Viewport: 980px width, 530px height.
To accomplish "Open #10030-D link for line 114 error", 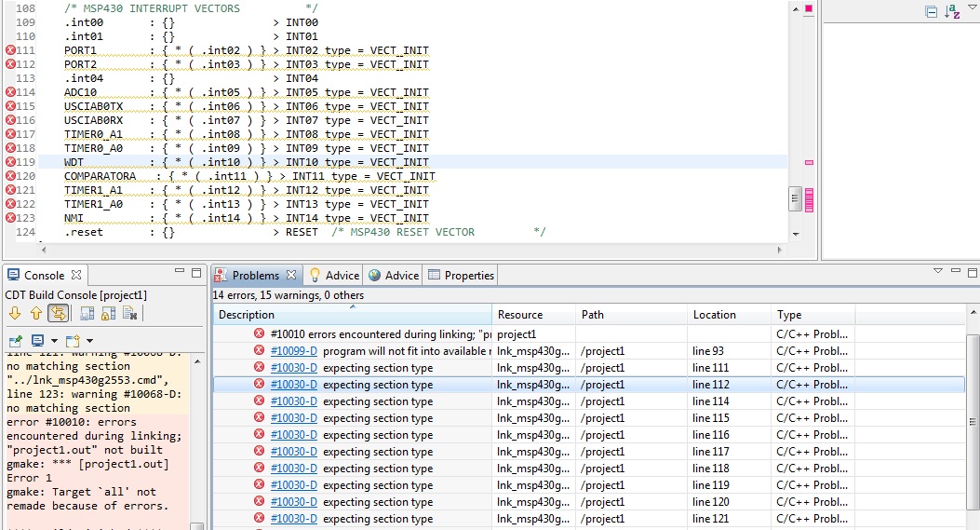I will point(294,401).
